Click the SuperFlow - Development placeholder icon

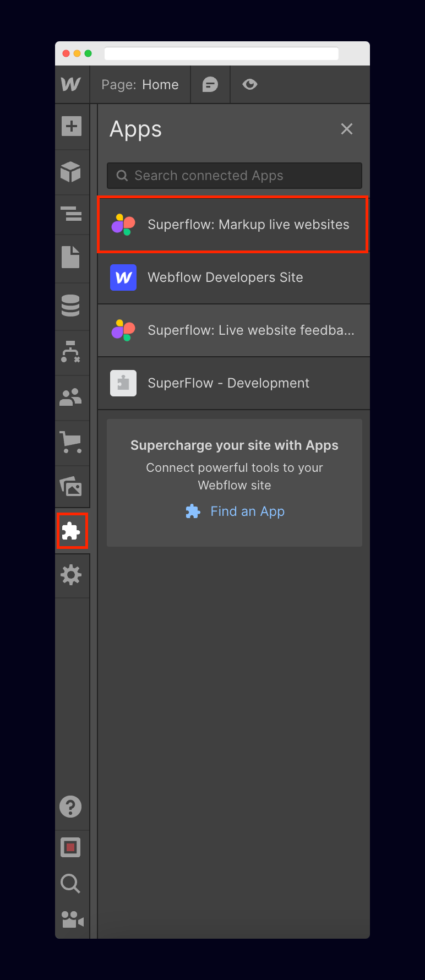coord(123,383)
